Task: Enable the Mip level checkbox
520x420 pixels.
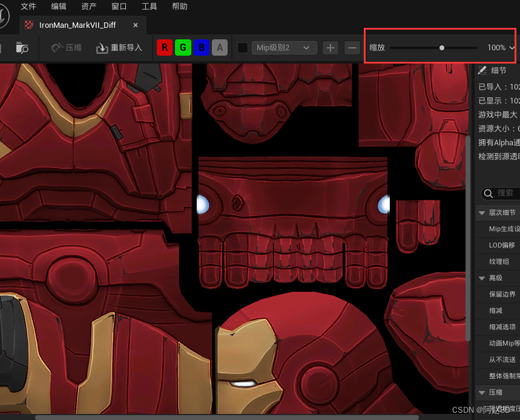Action: tap(243, 48)
